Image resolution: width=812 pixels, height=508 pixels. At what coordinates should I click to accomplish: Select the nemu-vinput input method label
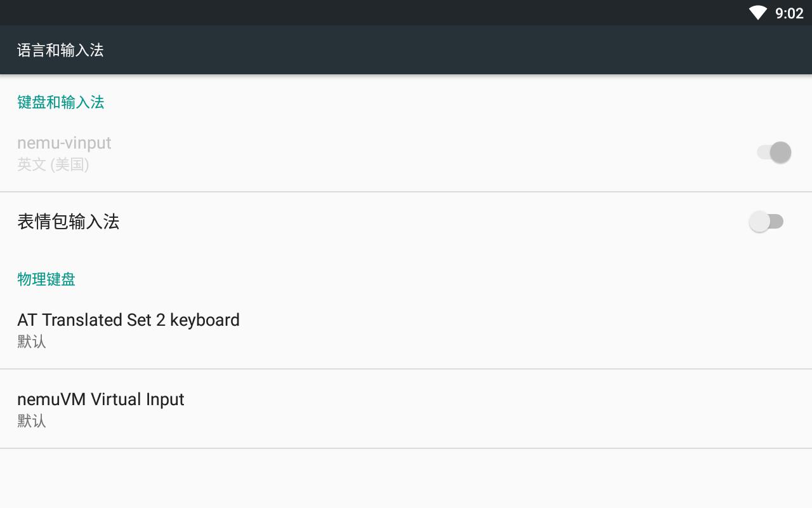(x=64, y=143)
